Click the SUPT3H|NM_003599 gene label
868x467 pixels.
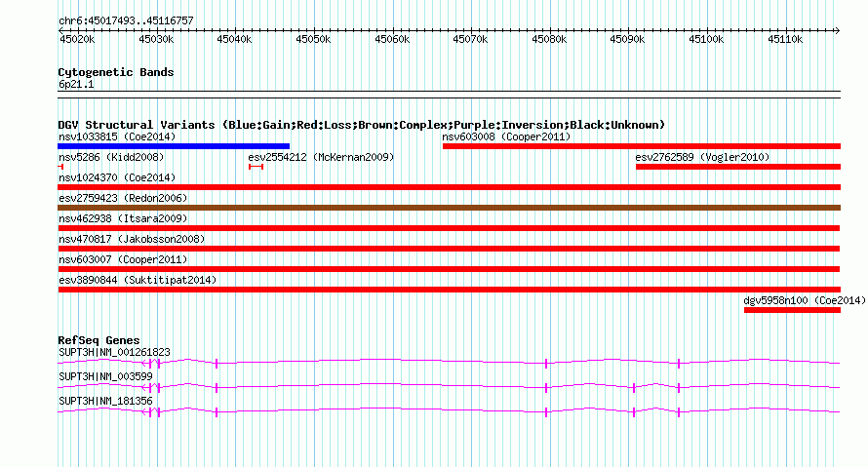coord(105,376)
